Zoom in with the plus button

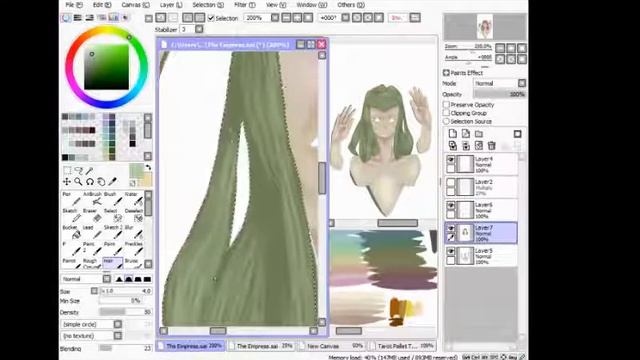[297, 18]
